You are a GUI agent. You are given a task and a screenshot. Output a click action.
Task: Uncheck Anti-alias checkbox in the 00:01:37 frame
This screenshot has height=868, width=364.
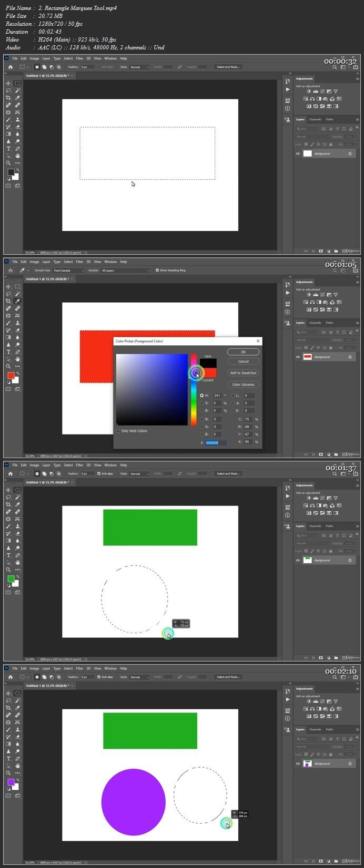tap(99, 473)
